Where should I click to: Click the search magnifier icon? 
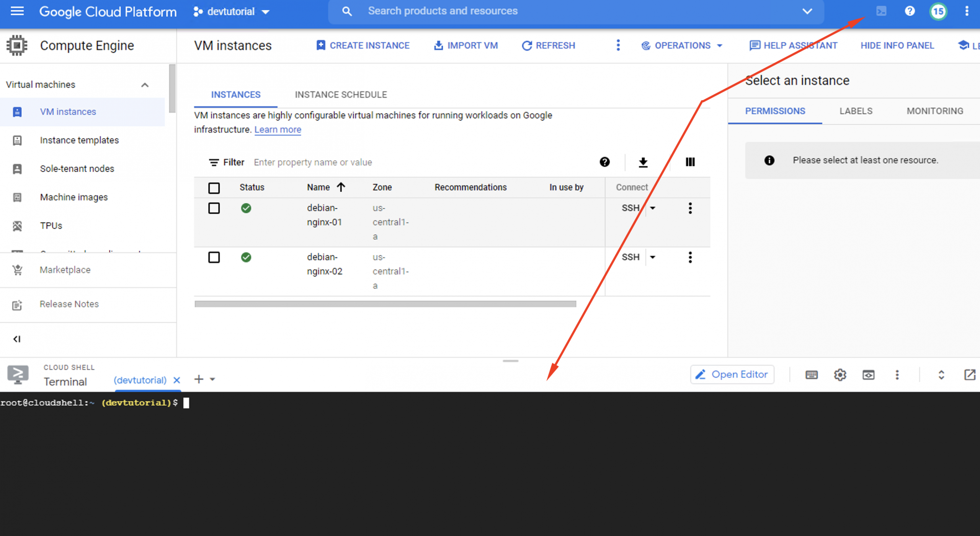pos(347,11)
